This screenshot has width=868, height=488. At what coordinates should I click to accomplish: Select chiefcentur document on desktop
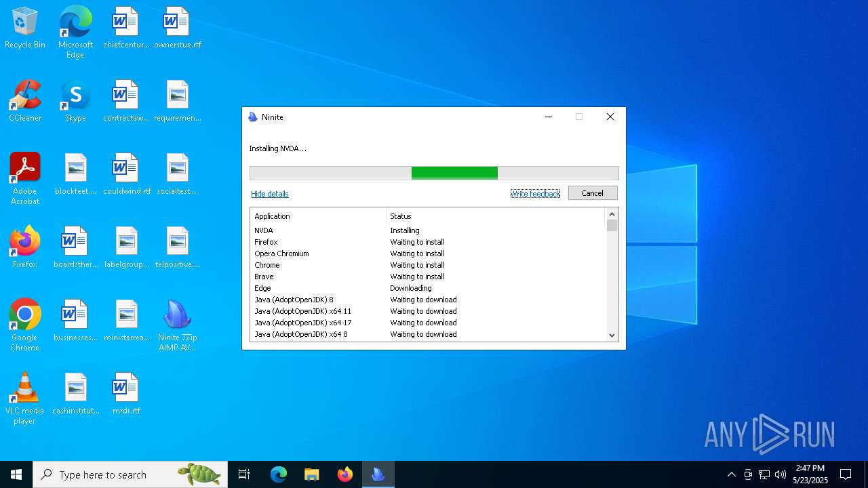[126, 28]
